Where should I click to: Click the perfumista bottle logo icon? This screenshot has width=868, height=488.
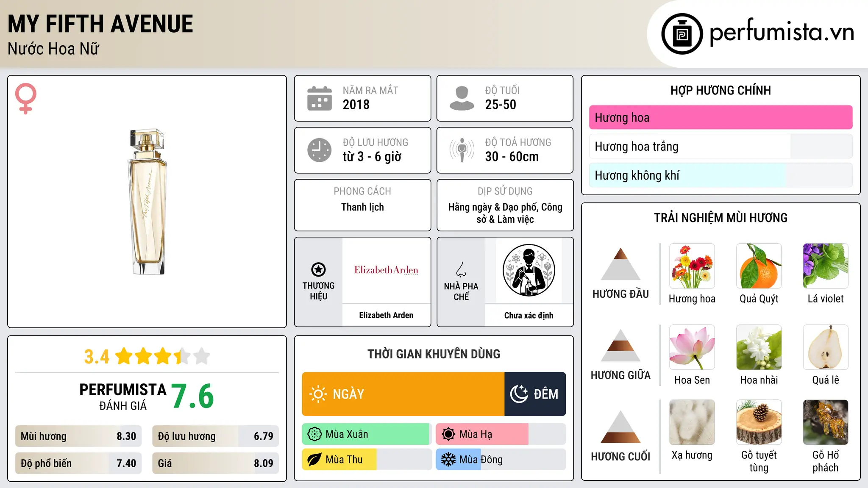(x=682, y=34)
